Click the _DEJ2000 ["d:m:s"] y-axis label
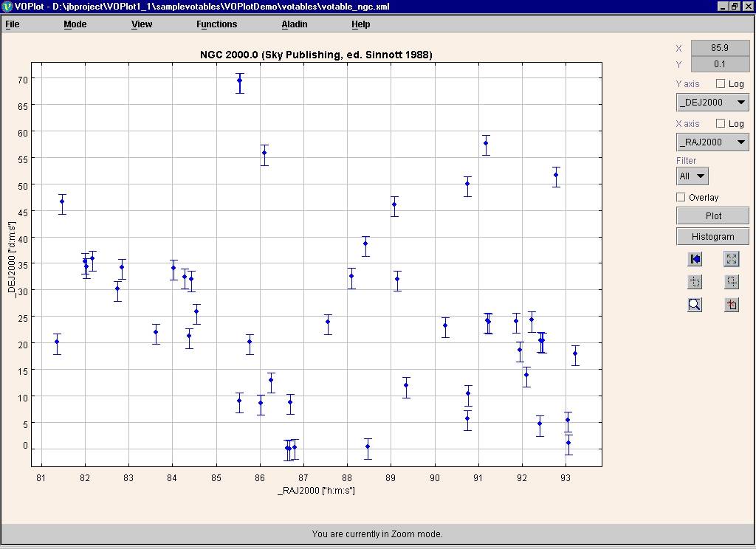The width and height of the screenshot is (756, 549). click(12, 260)
